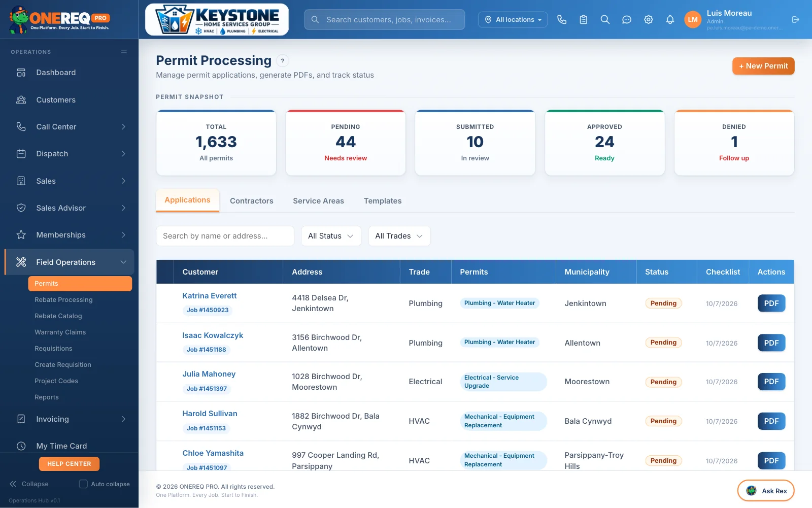Open settings gear icon
The height and width of the screenshot is (508, 812).
pos(649,19)
